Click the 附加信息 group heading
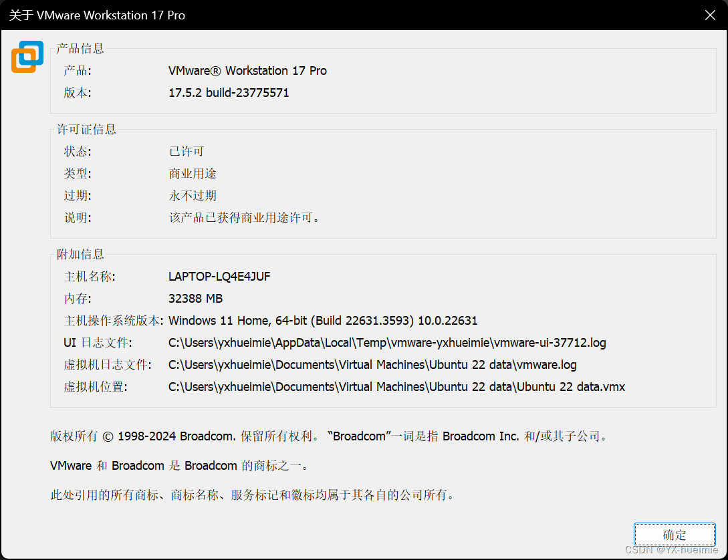 pos(80,254)
